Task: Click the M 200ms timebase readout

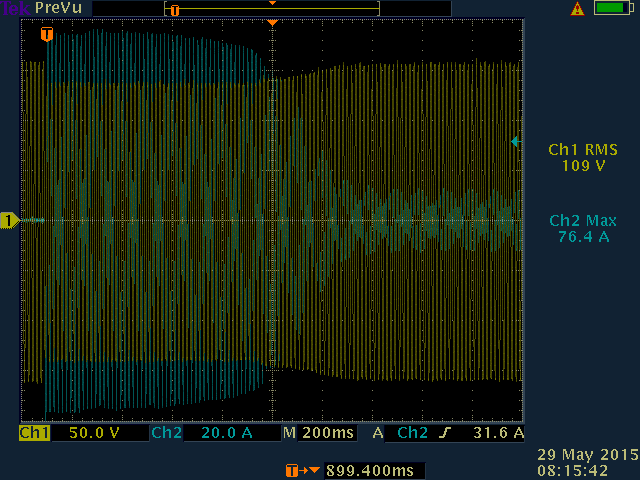Action: click(320, 433)
